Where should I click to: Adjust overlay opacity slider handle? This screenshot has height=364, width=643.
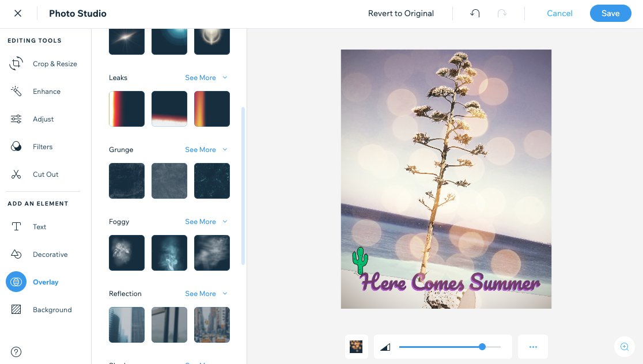coord(482,347)
